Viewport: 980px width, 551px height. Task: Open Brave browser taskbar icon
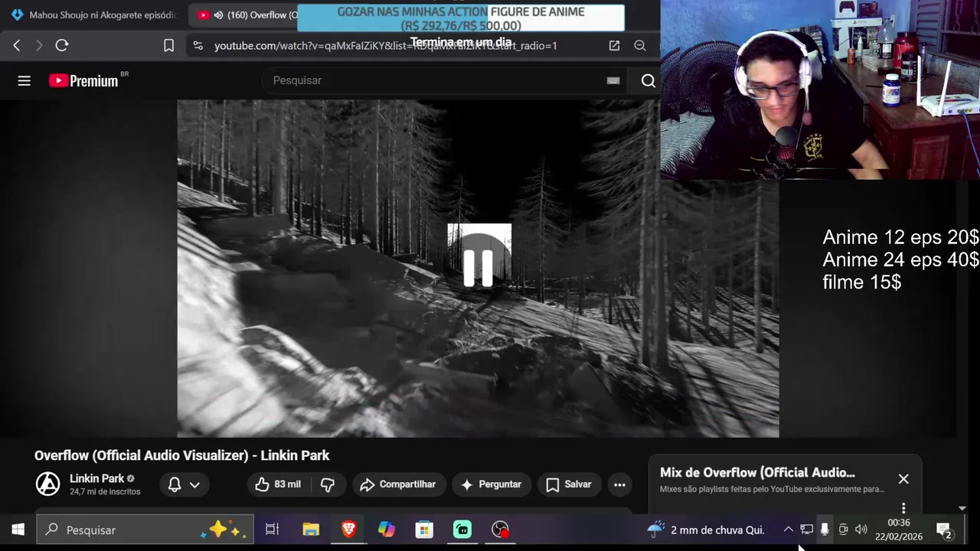coord(348,530)
